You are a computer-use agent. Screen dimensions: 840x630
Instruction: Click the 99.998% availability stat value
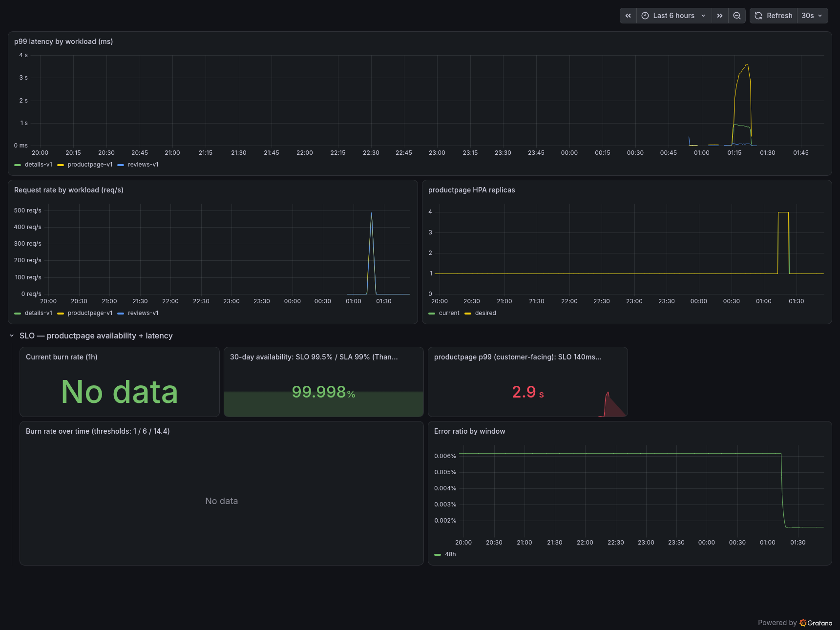(323, 392)
